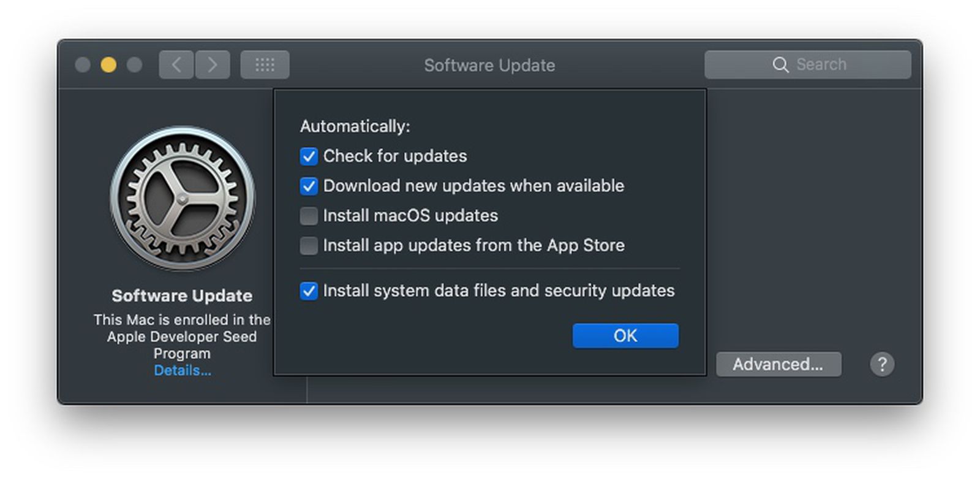
Task: Click the Show All grid icon
Action: point(265,64)
